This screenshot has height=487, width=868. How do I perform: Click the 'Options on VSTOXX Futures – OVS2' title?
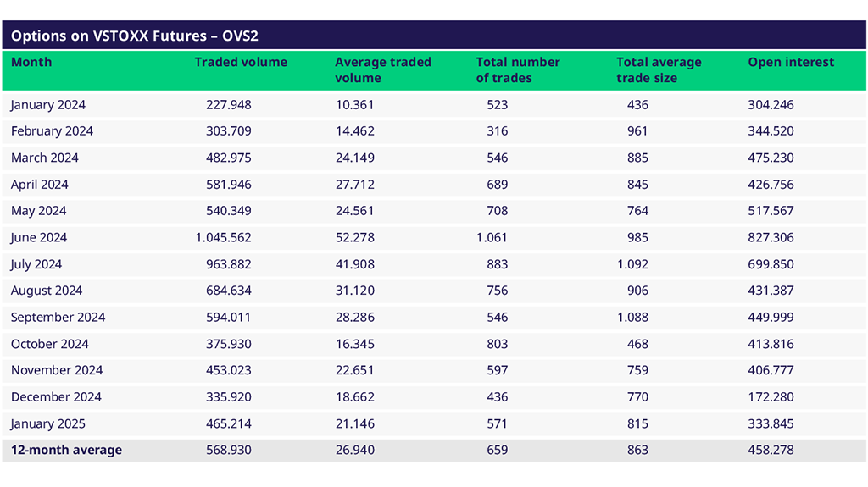(134, 36)
